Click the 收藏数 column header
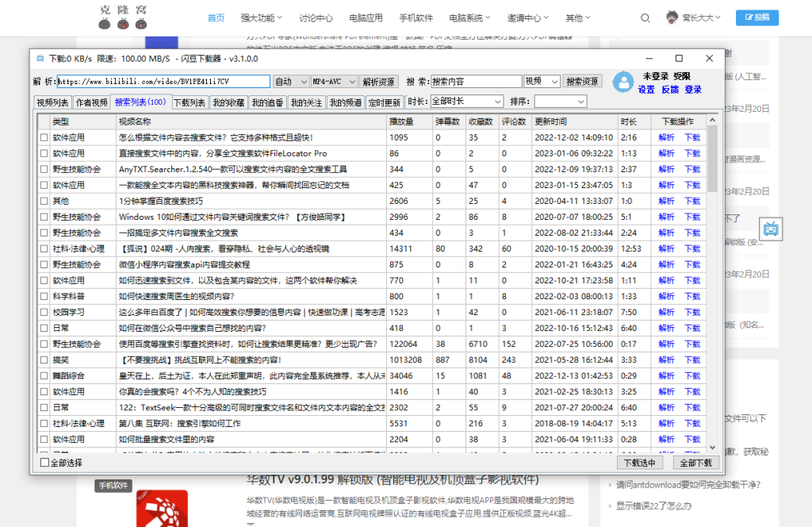This screenshot has height=527, width=812. coord(482,121)
